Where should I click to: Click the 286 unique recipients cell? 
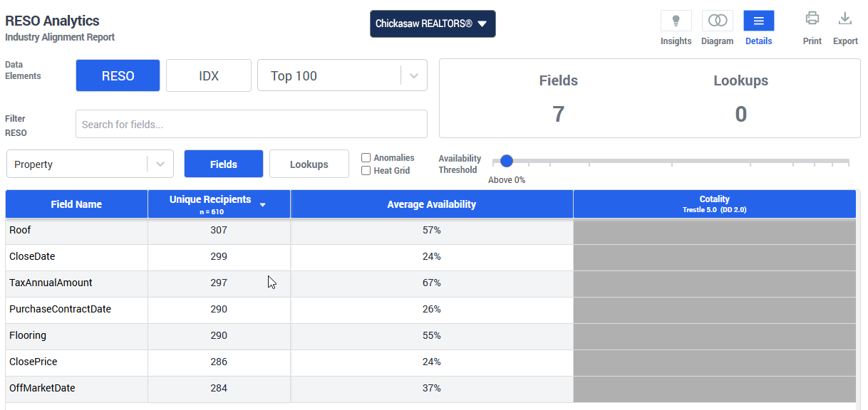[x=219, y=362]
